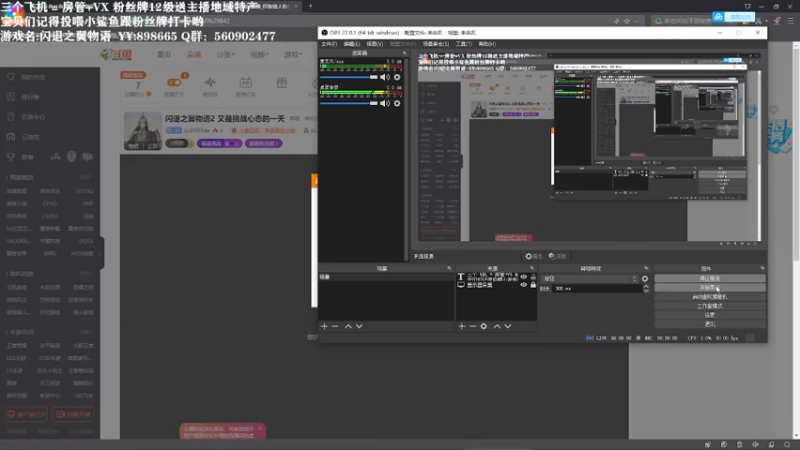Screen dimensions: 800x450
Task: Click waveform icon in Douyu streamer toolbar
Action: click(210, 82)
